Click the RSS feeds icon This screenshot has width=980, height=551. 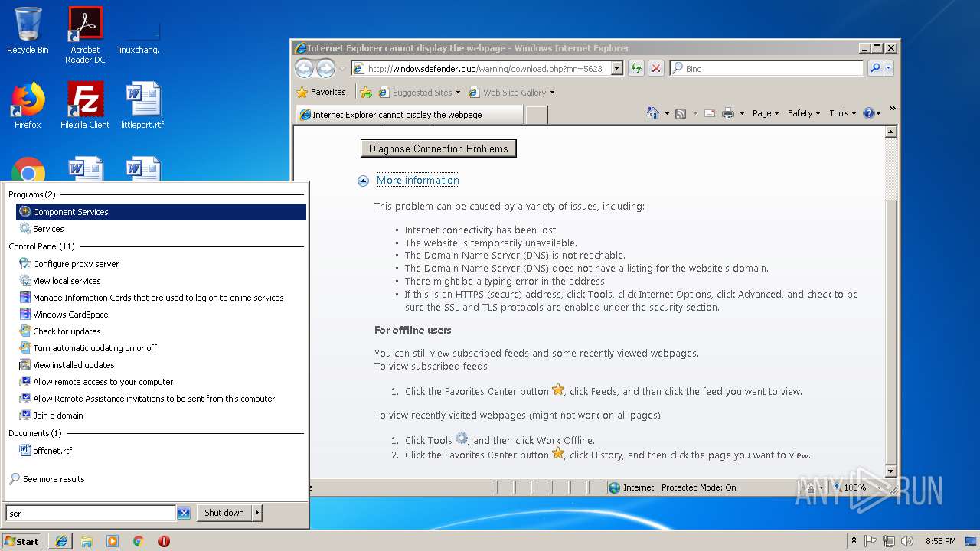pyautogui.click(x=680, y=113)
